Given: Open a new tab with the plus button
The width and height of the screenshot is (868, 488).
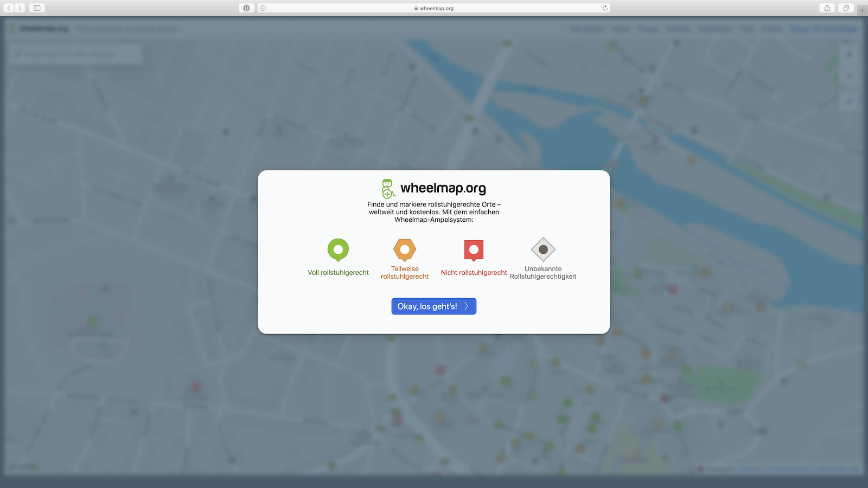Looking at the screenshot, I should 862,10.
